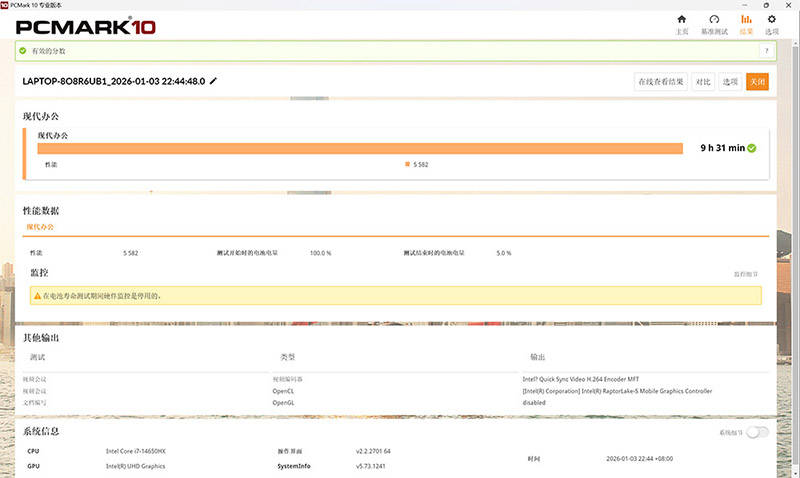Click the green checkmark beside 9 h 31 min
The width and height of the screenshot is (800, 478).
(x=752, y=148)
